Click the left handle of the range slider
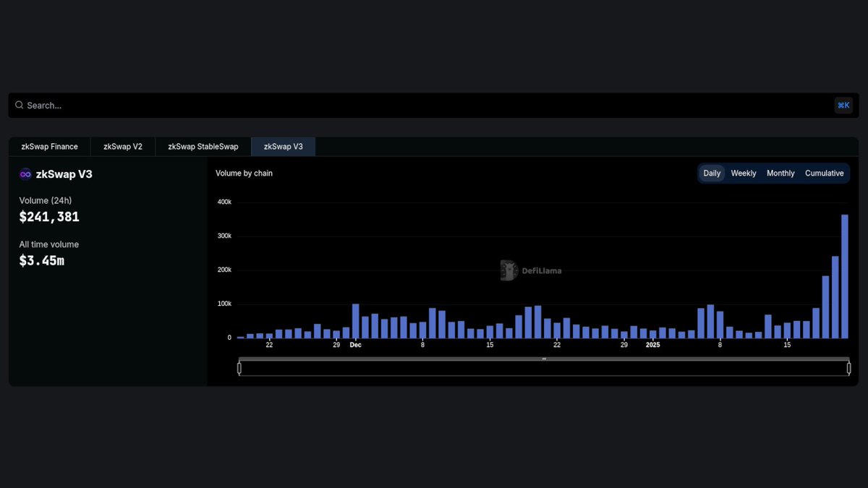 239,368
